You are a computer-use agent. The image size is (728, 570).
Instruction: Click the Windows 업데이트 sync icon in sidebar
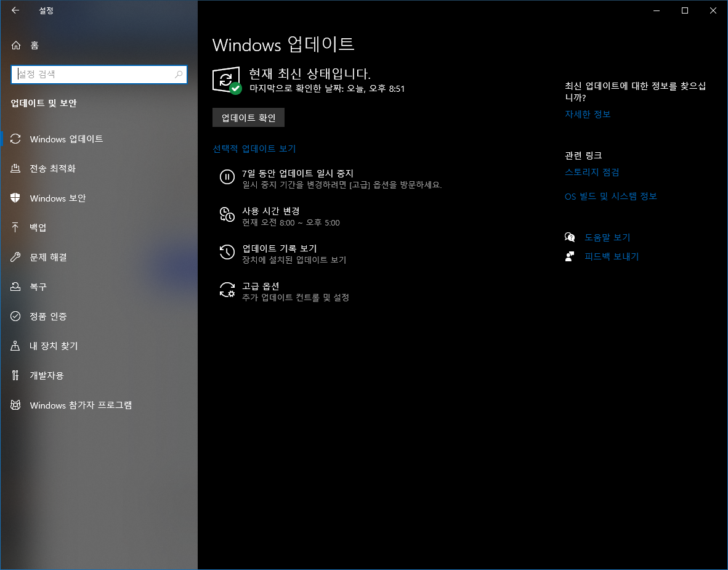[x=15, y=139]
